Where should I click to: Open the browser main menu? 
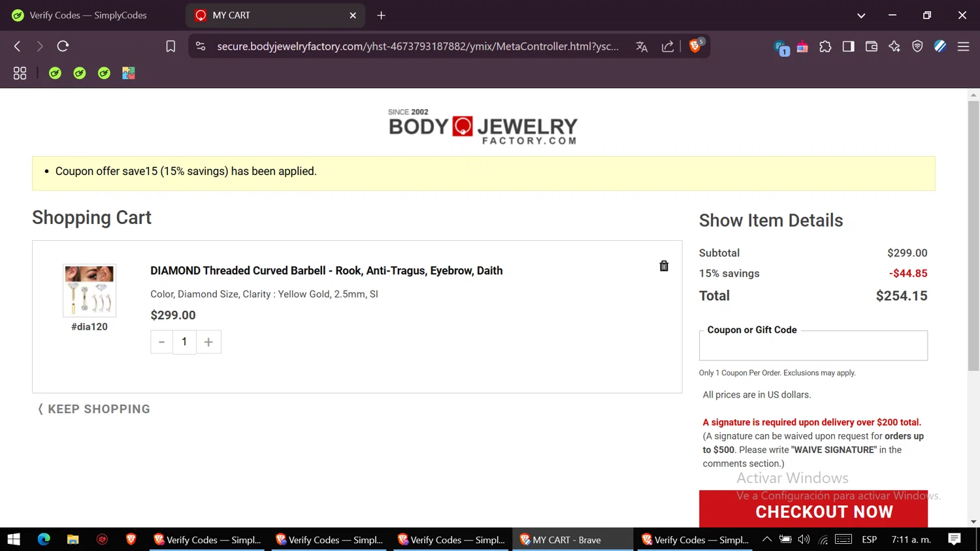pos(963,46)
